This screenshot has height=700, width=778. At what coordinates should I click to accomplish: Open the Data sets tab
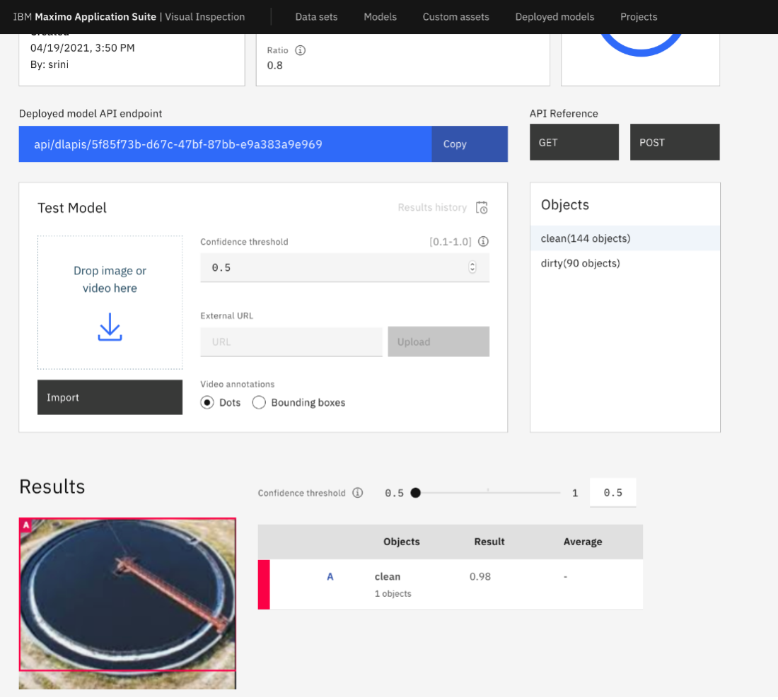point(316,17)
